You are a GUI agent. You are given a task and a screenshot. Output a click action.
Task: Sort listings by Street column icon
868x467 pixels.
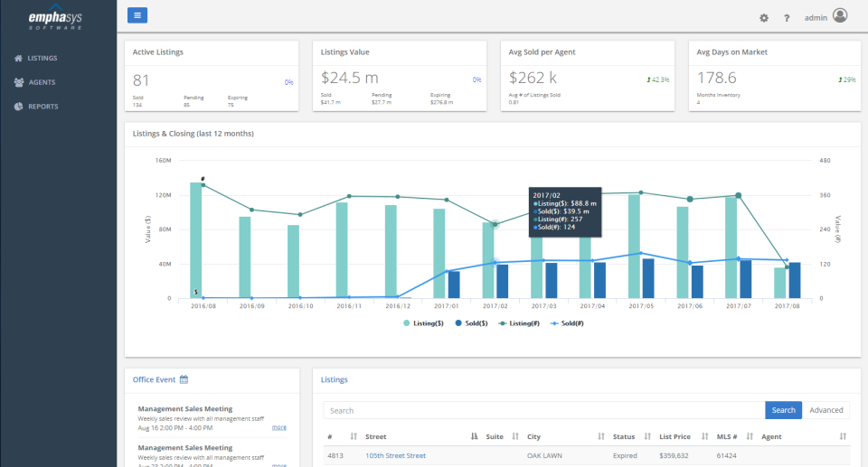475,436
